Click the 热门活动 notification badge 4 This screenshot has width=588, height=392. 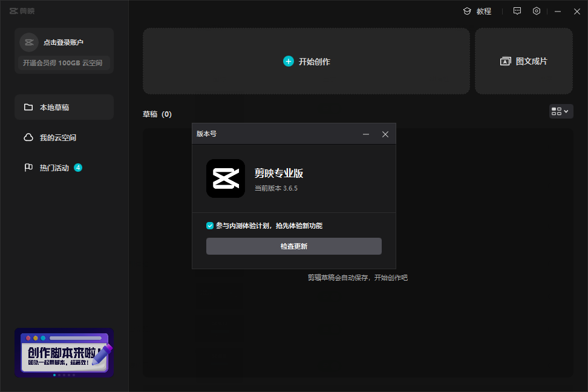click(78, 168)
